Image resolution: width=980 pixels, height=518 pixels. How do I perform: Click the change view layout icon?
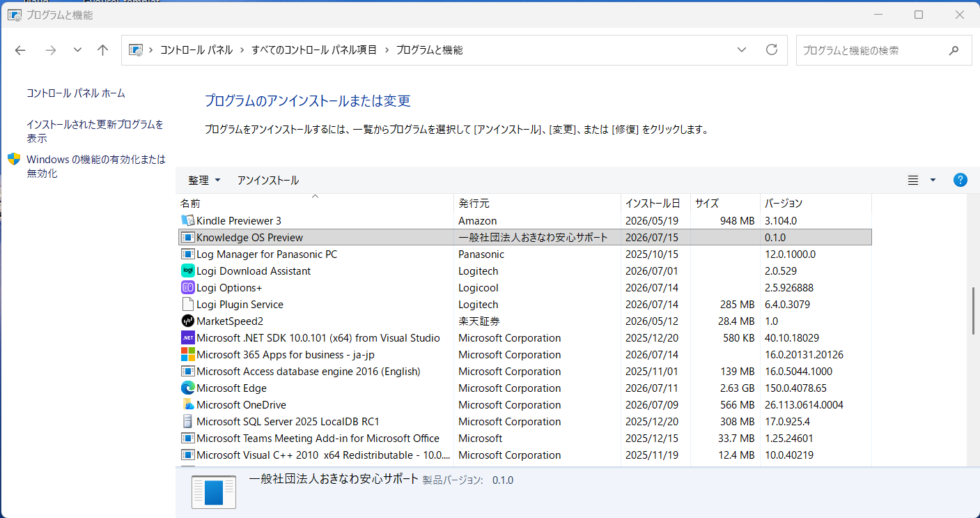pyautogui.click(x=913, y=180)
